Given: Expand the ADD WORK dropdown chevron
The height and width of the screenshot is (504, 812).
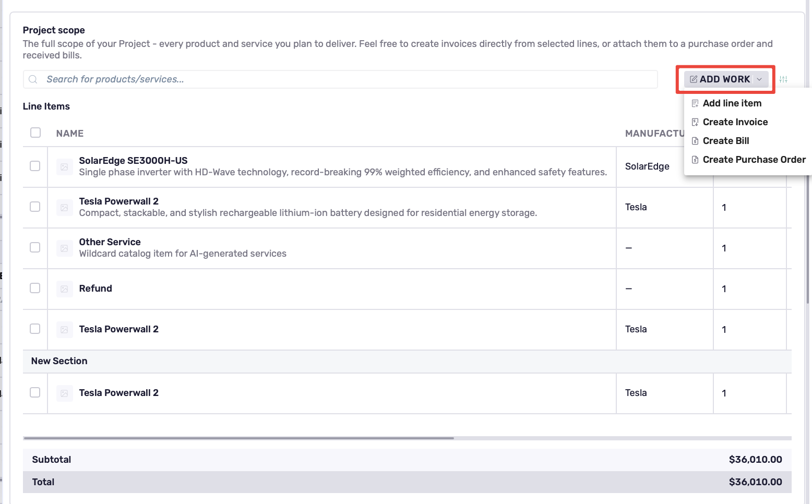Looking at the screenshot, I should pos(759,79).
